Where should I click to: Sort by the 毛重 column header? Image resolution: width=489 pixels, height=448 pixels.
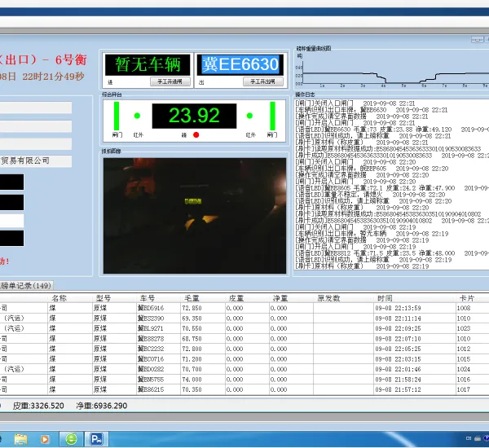[x=192, y=298]
